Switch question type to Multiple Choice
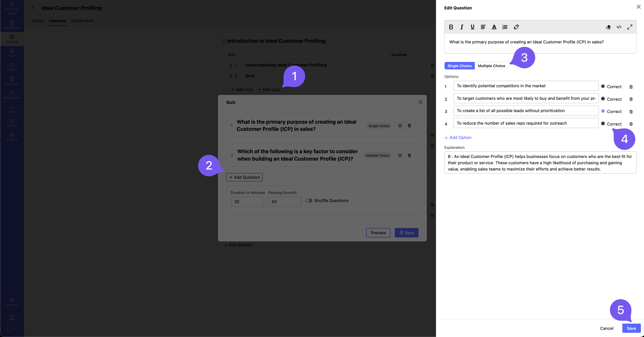The width and height of the screenshot is (644, 337). tap(491, 66)
